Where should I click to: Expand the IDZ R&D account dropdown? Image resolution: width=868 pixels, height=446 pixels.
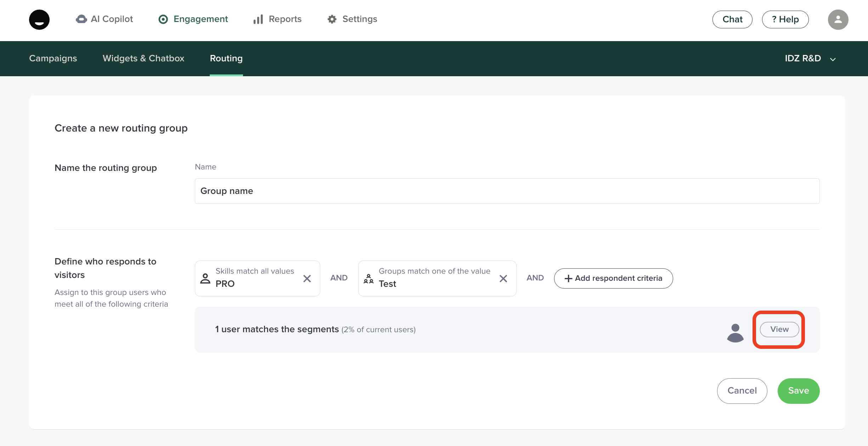(x=810, y=58)
